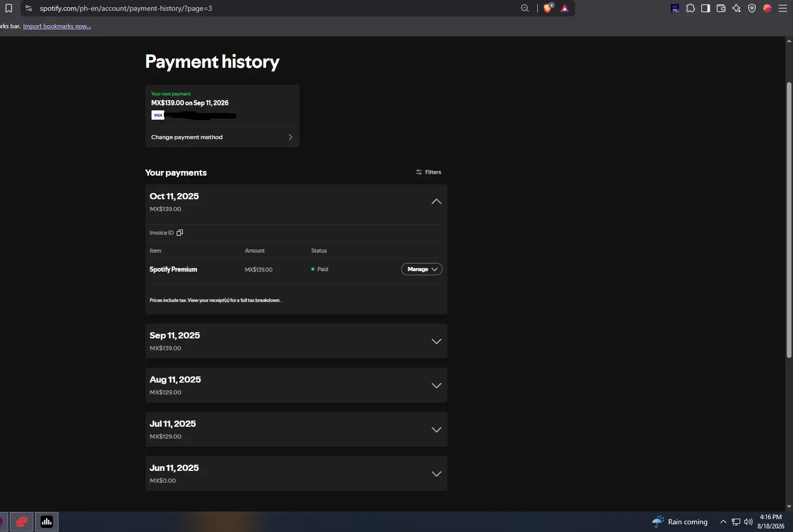Click the Invoice ID label
793x532 pixels.
point(161,233)
